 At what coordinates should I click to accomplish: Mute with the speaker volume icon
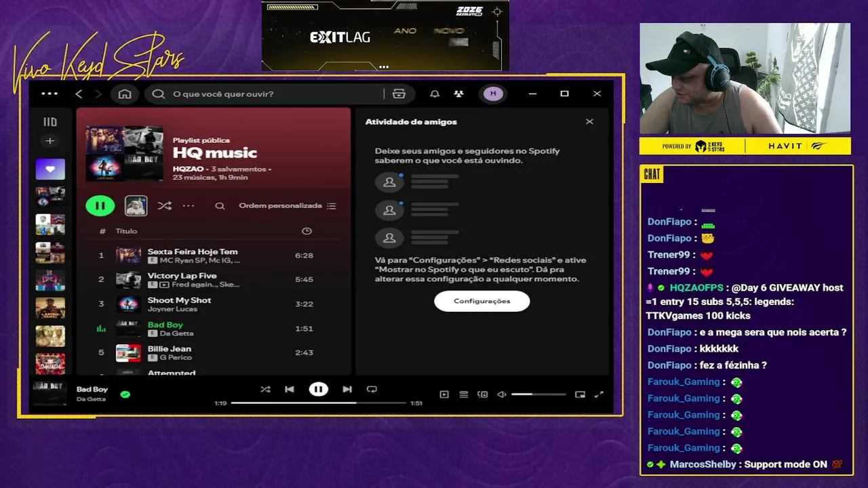click(502, 394)
